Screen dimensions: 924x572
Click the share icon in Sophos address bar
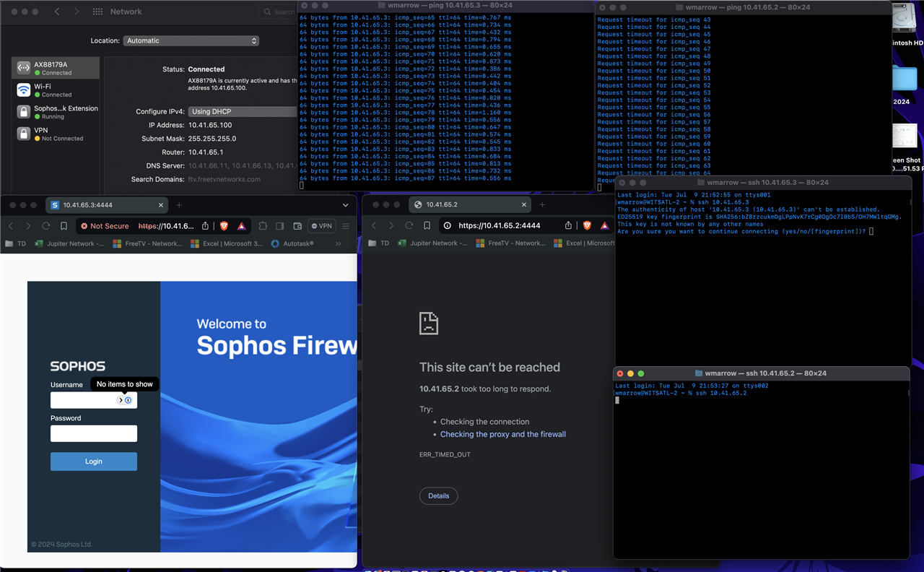[205, 226]
